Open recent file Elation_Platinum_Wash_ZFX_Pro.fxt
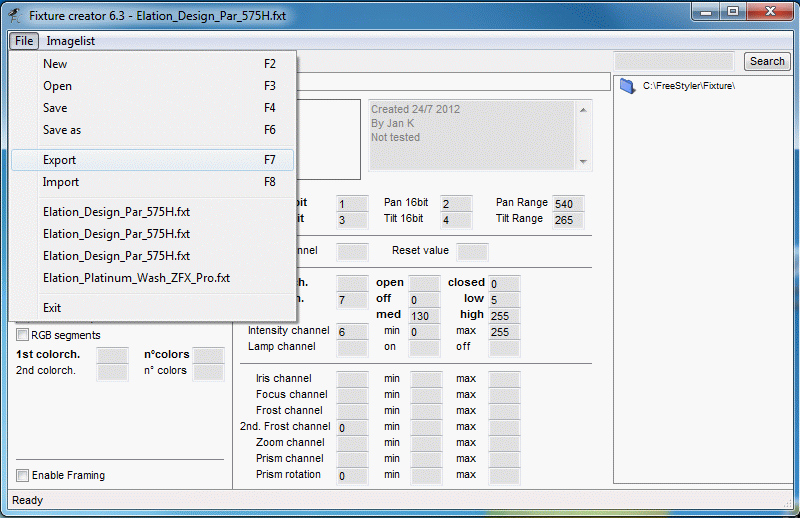This screenshot has height=518, width=800. pos(153,278)
